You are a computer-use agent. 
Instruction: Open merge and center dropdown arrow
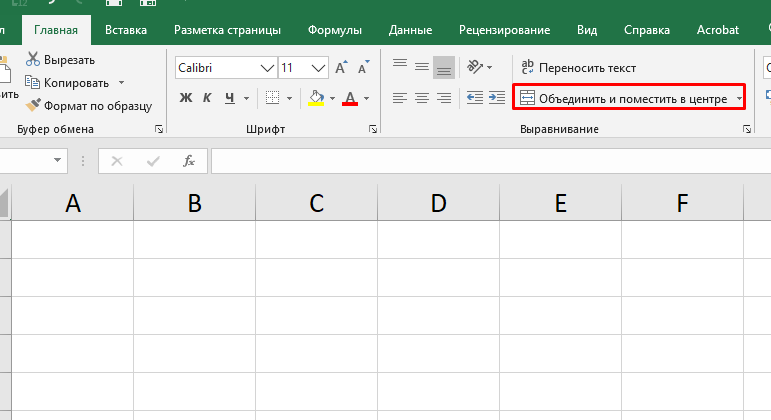(739, 98)
